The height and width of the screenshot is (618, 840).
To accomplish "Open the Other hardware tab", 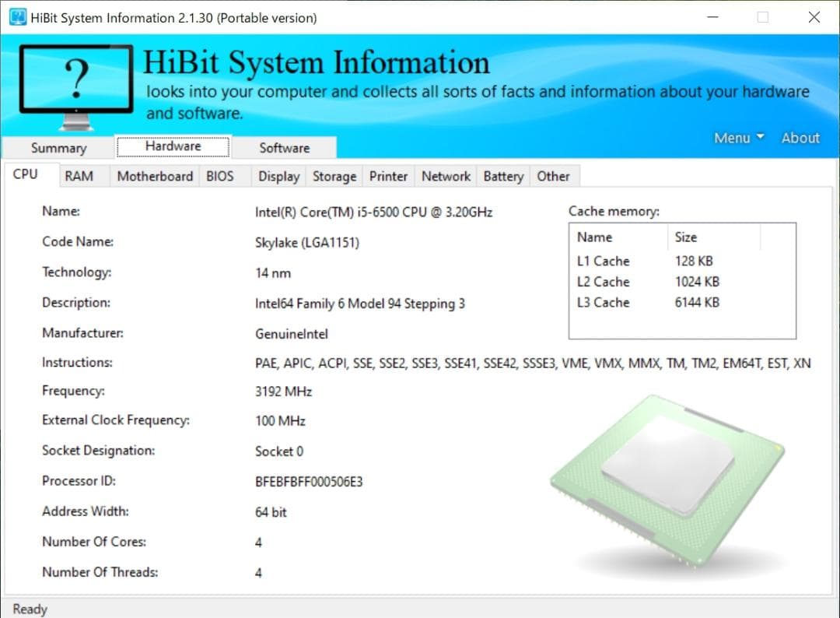I will click(554, 177).
